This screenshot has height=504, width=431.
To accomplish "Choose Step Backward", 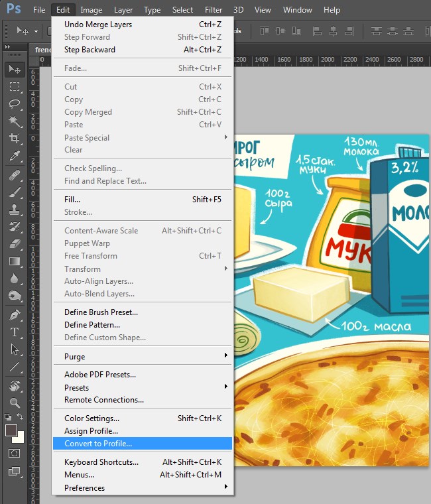I will tap(143, 50).
